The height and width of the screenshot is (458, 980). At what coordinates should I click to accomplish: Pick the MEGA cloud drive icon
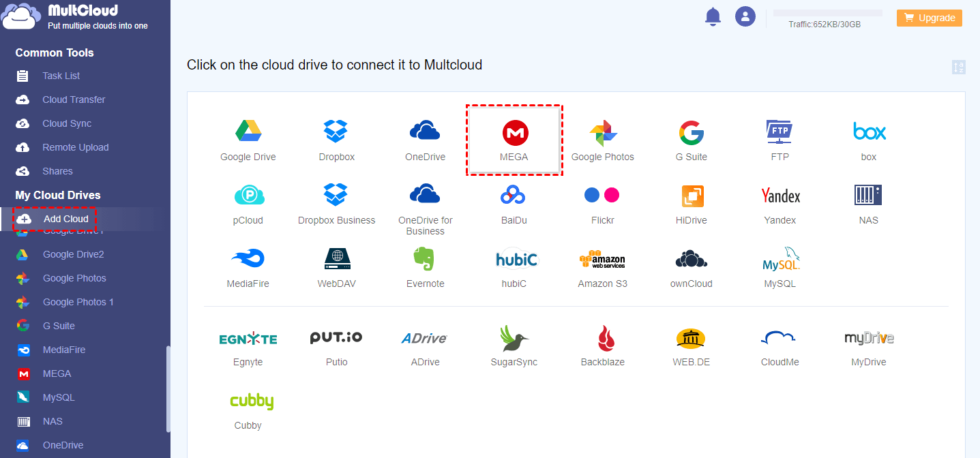(514, 132)
